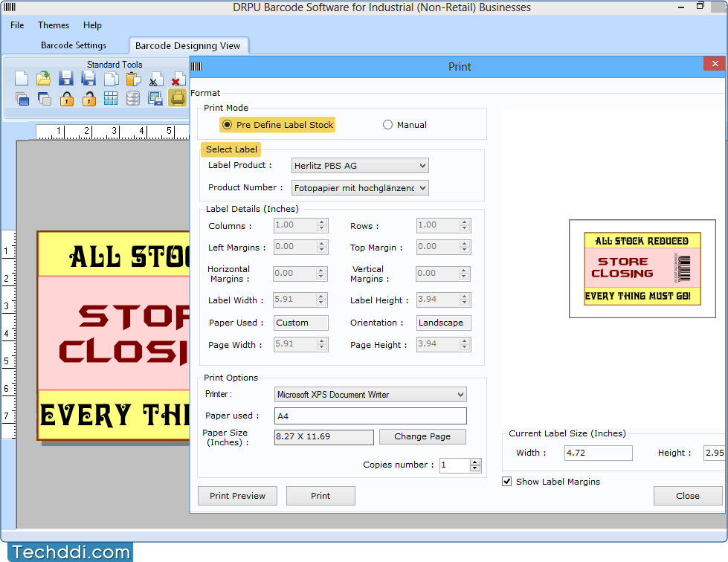Click the Print Preview button
Image resolution: width=728 pixels, height=562 pixels.
point(237,496)
